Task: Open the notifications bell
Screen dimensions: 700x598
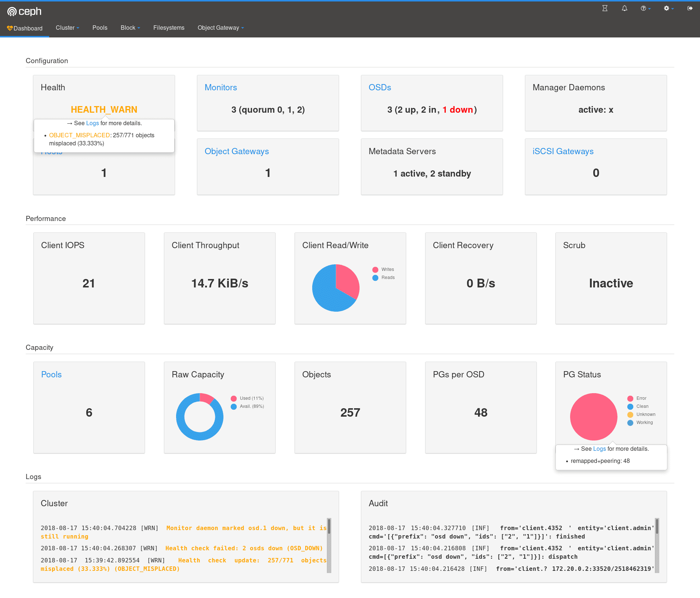Action: coord(624,8)
